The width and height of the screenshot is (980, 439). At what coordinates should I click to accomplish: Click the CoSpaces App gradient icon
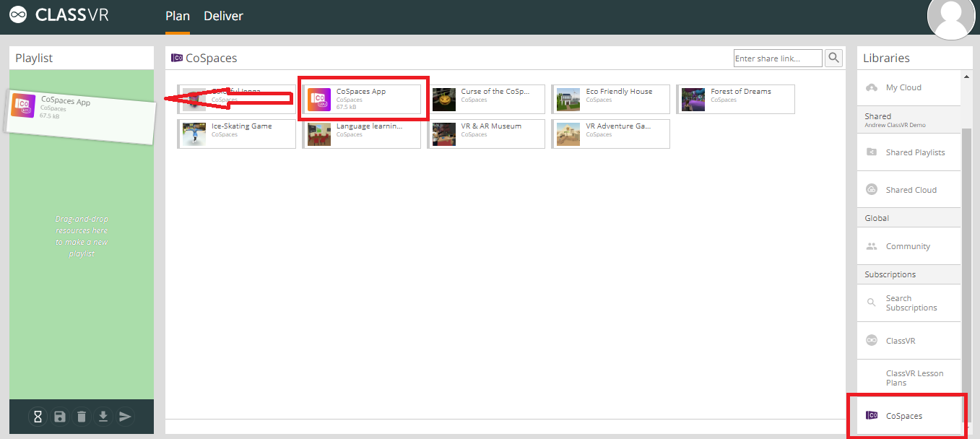[319, 100]
